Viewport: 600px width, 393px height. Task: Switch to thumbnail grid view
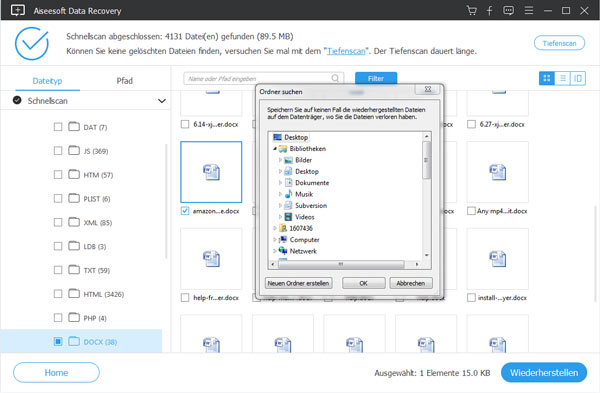[x=547, y=78]
